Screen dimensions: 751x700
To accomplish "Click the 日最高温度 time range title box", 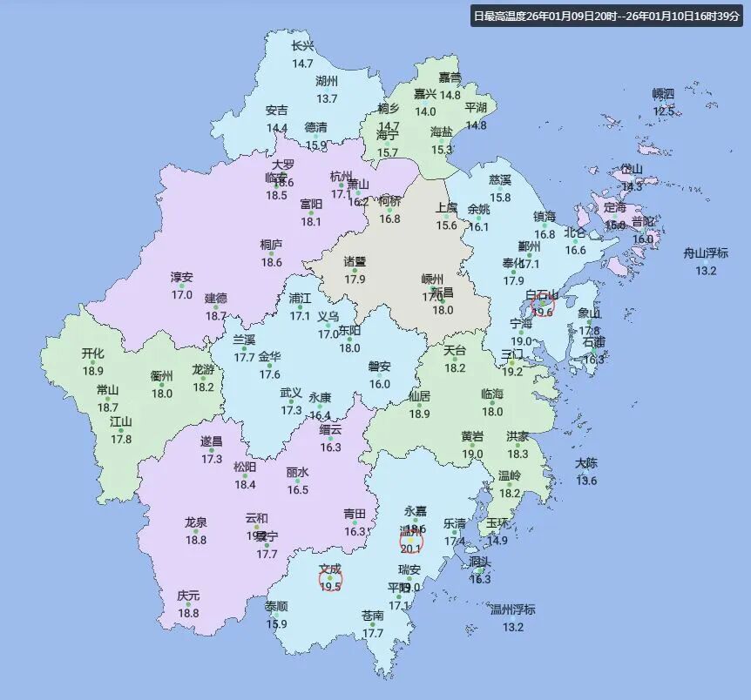I will pos(607,16).
